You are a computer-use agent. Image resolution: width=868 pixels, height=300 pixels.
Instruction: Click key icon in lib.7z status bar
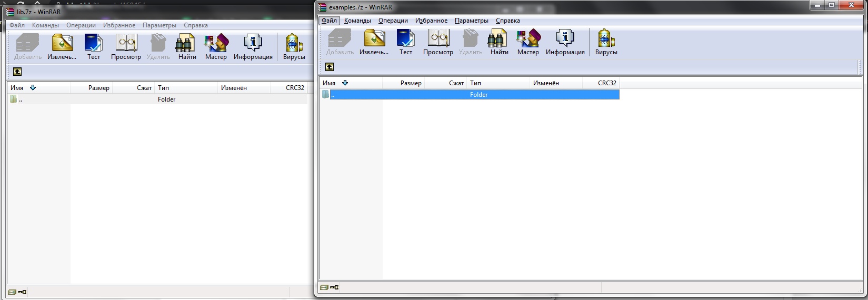tap(22, 292)
